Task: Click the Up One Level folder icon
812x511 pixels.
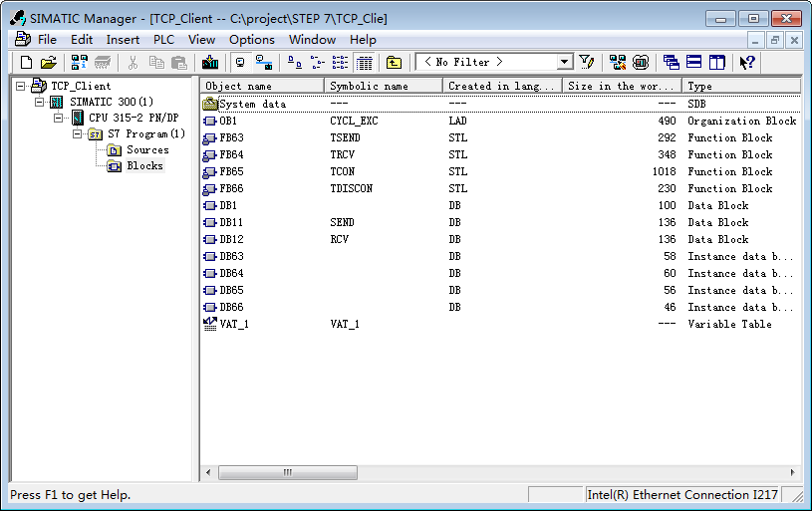Action: (x=394, y=62)
